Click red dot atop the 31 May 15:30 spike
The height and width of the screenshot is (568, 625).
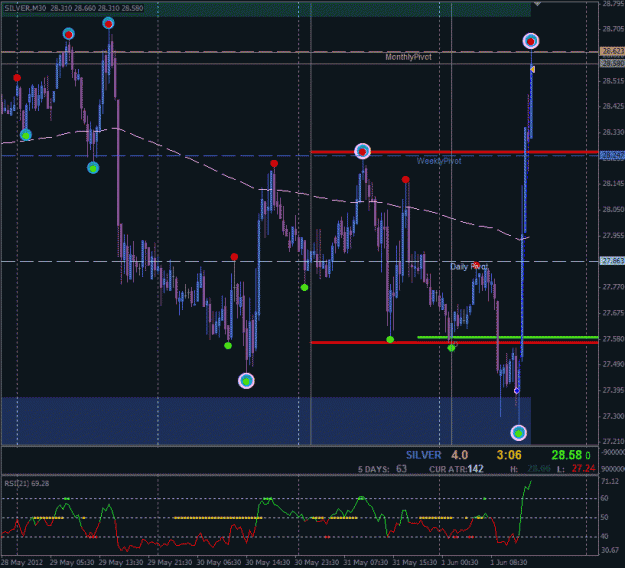[405, 179]
